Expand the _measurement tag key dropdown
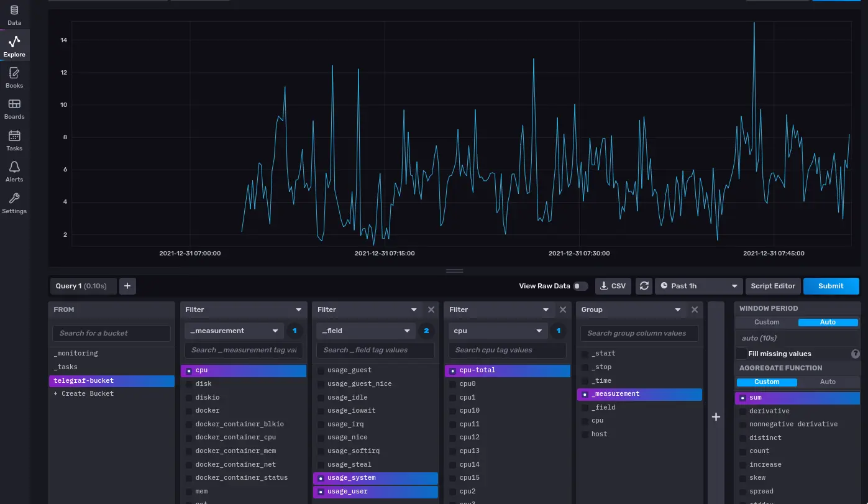This screenshot has height=504, width=868. (x=234, y=331)
